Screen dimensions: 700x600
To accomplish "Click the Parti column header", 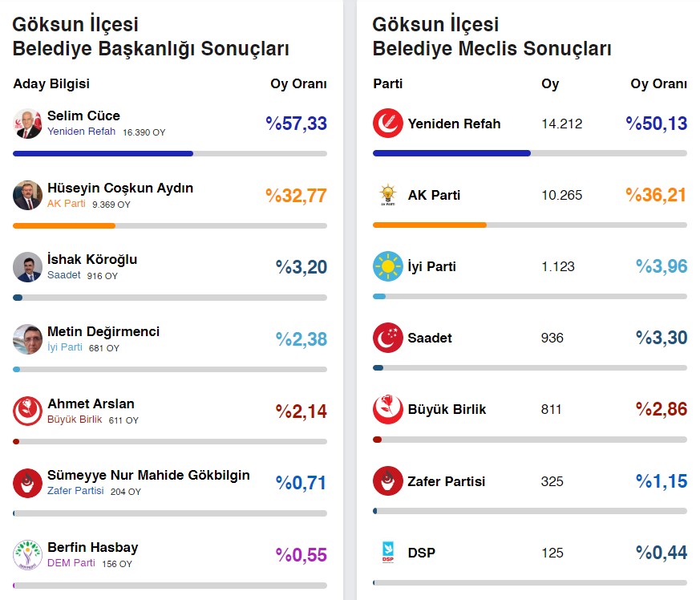I will pyautogui.click(x=388, y=84).
